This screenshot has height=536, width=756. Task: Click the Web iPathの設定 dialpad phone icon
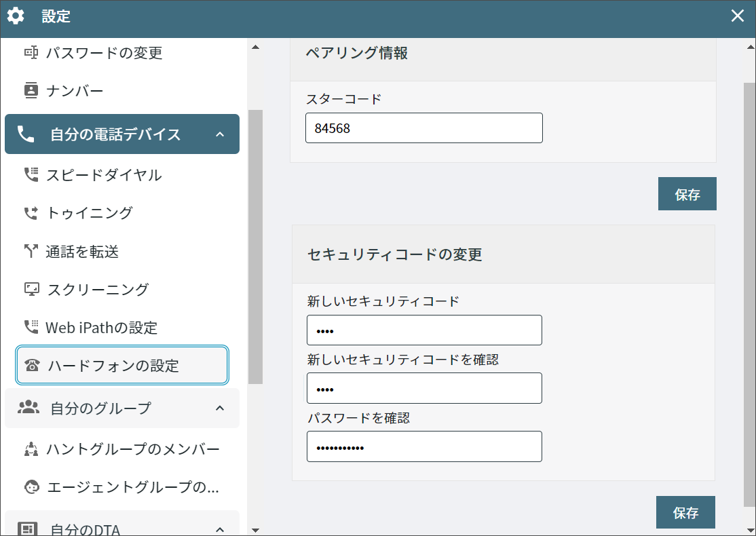[x=31, y=327]
